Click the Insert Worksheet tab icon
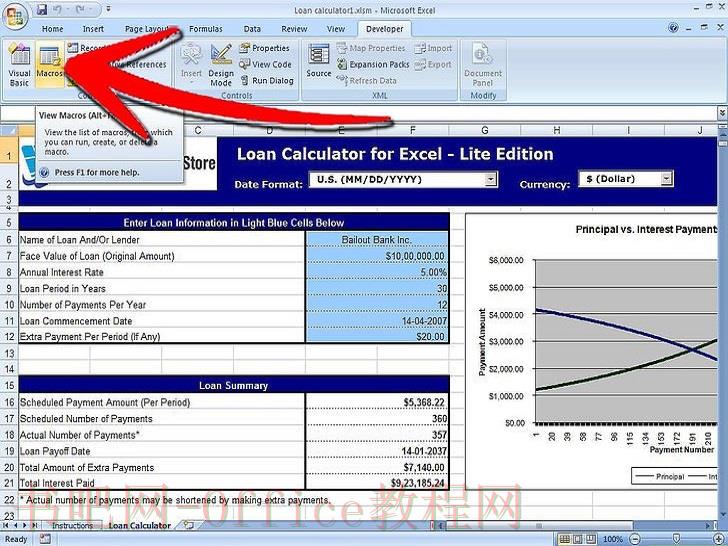728x546 pixels. (188, 525)
